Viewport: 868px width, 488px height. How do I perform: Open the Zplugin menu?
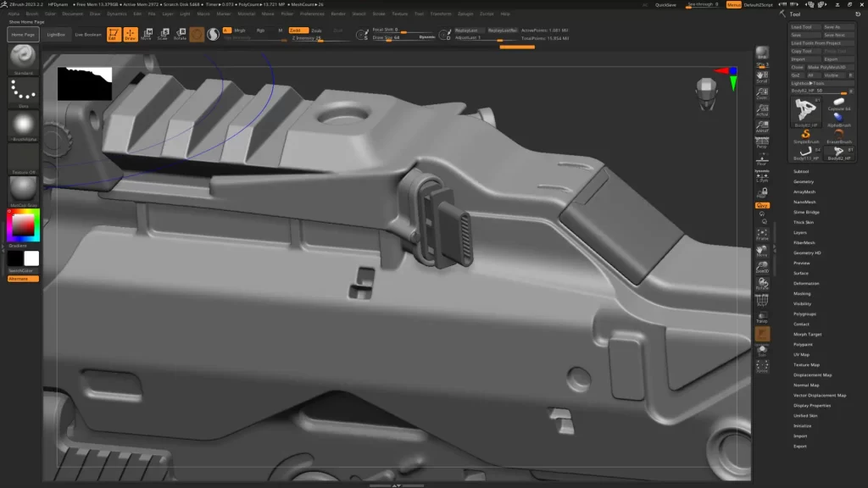coord(487,14)
